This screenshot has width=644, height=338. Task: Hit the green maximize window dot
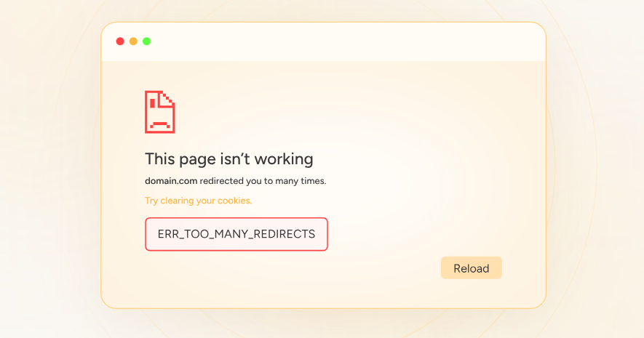(x=146, y=41)
